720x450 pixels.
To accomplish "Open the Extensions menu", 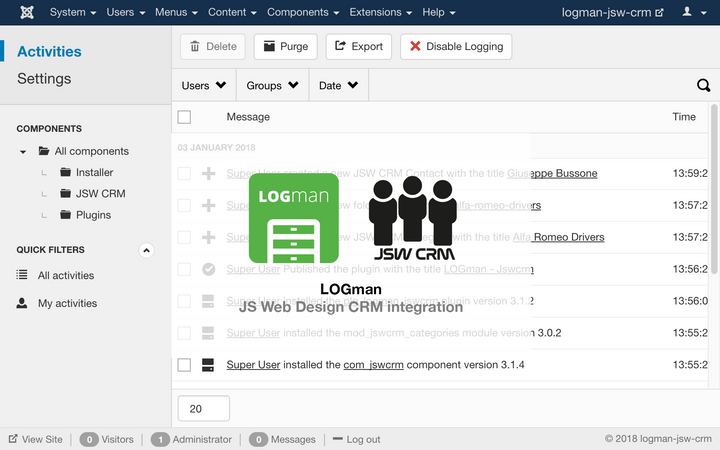I will pyautogui.click(x=381, y=12).
